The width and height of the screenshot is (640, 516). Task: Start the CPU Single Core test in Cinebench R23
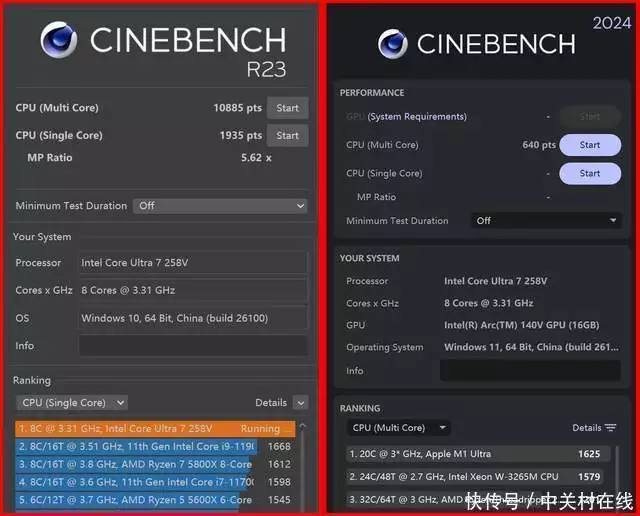pos(287,136)
